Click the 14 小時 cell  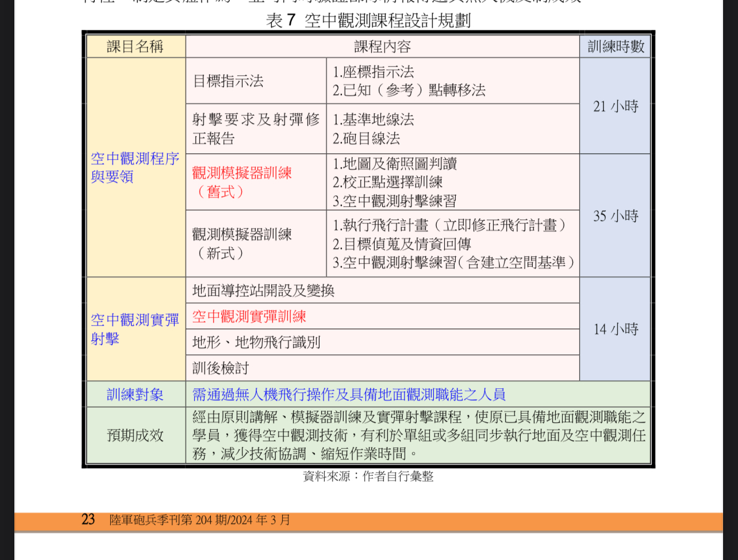[616, 329]
